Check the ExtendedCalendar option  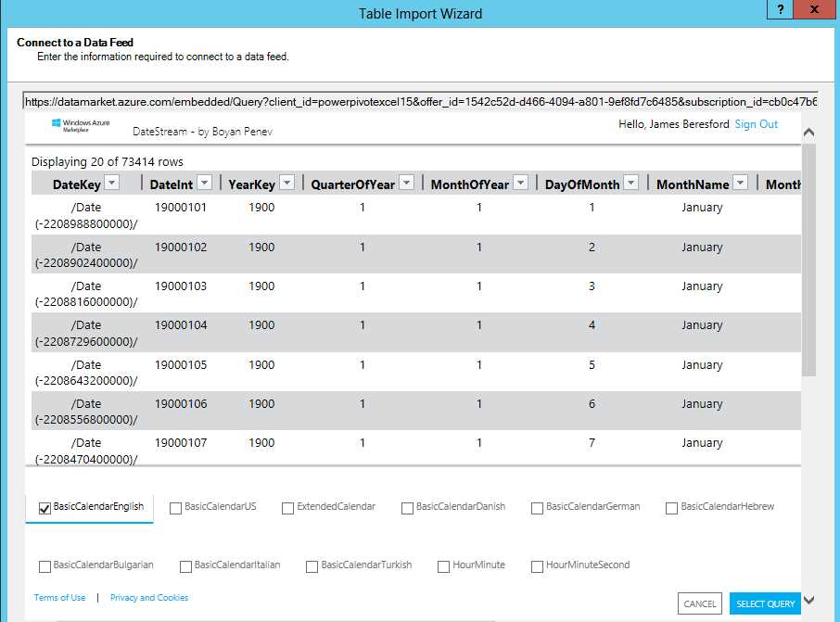(289, 508)
